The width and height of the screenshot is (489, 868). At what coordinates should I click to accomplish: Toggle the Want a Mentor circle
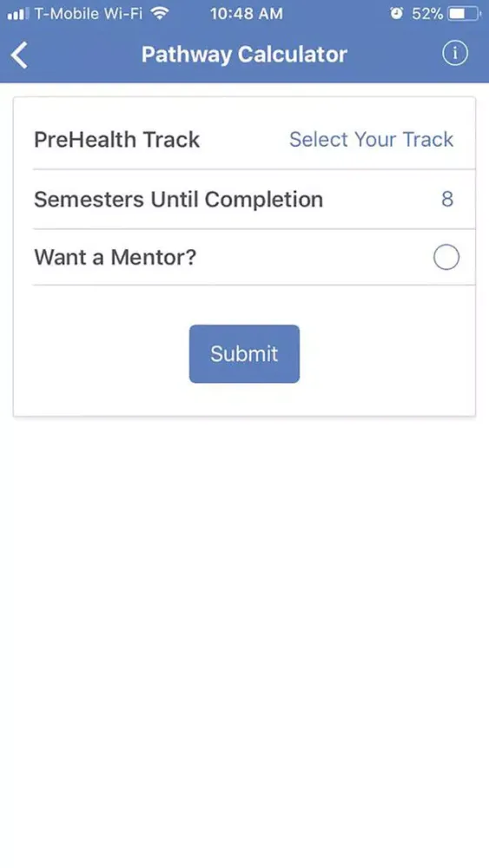click(446, 258)
